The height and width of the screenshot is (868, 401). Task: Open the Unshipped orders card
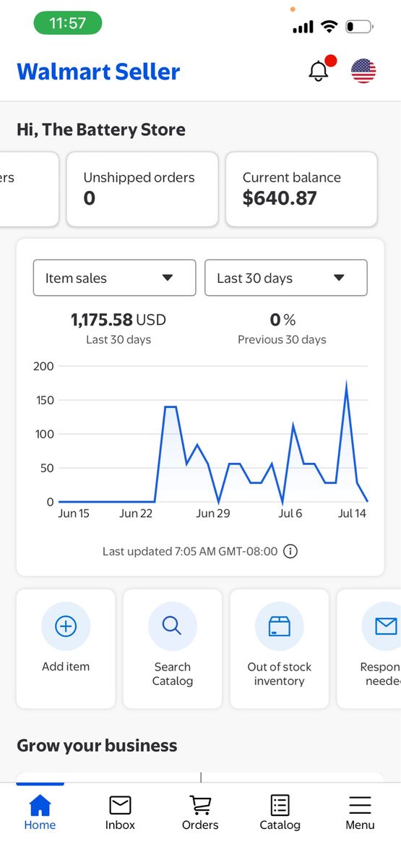coord(142,189)
